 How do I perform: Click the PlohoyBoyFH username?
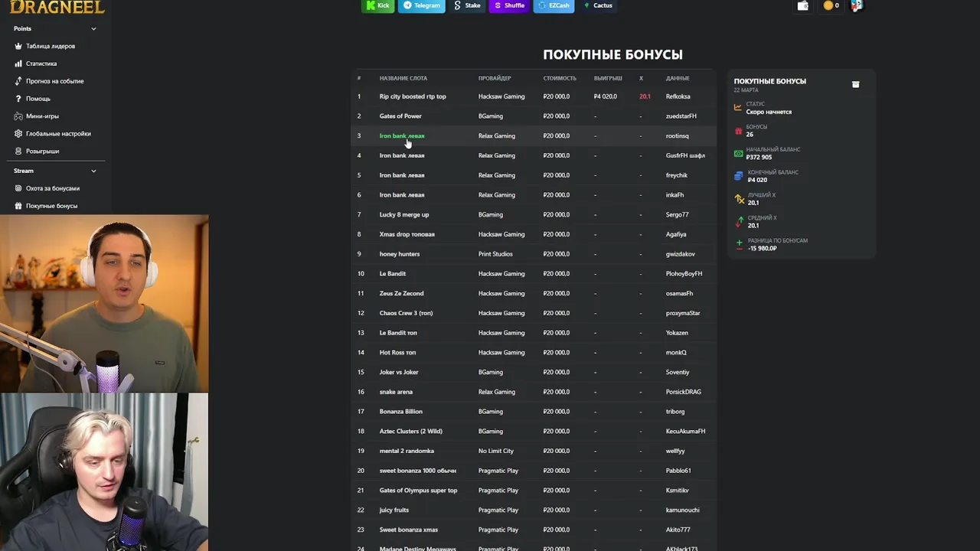[x=684, y=274]
